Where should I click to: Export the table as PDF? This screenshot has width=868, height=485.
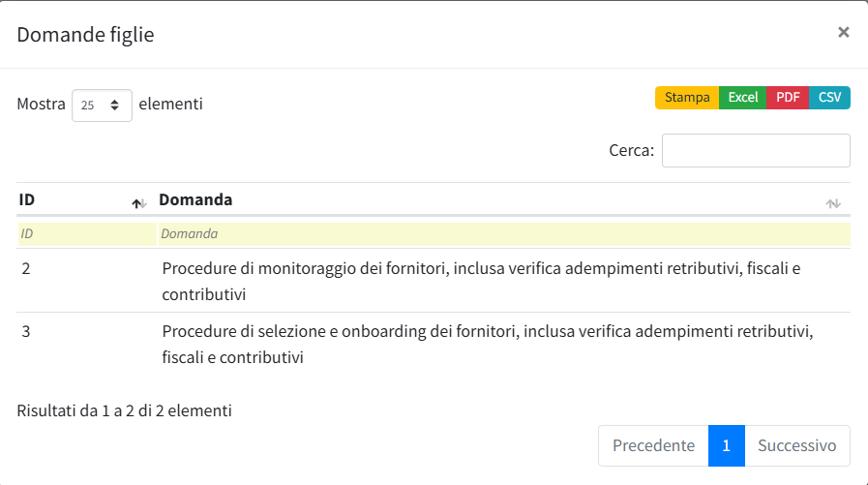(788, 98)
